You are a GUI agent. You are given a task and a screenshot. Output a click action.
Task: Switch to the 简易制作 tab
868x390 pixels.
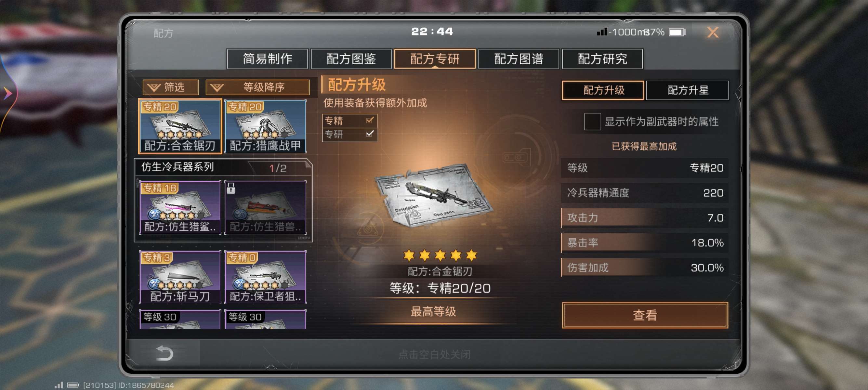point(268,59)
